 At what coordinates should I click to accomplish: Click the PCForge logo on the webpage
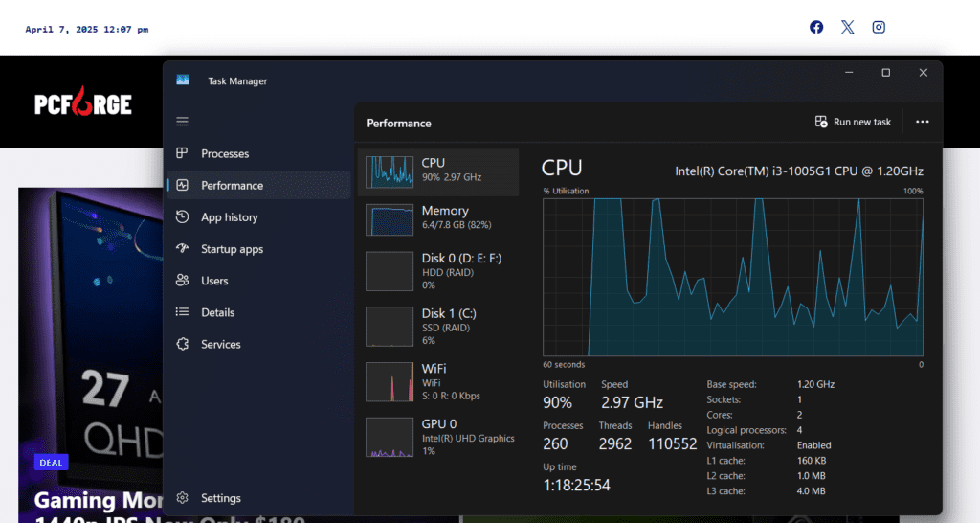click(x=83, y=102)
